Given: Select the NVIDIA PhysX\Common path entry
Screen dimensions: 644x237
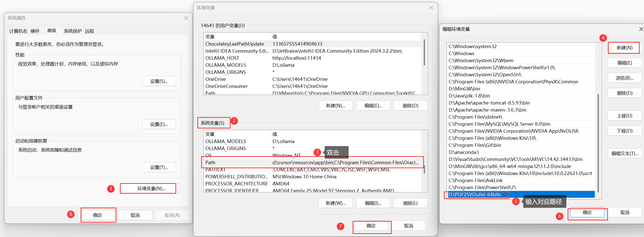Looking at the screenshot, I should (x=521, y=82).
